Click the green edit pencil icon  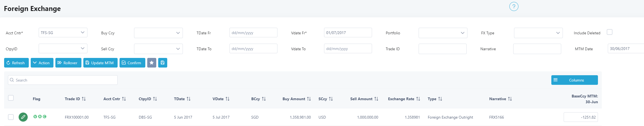tap(23, 117)
